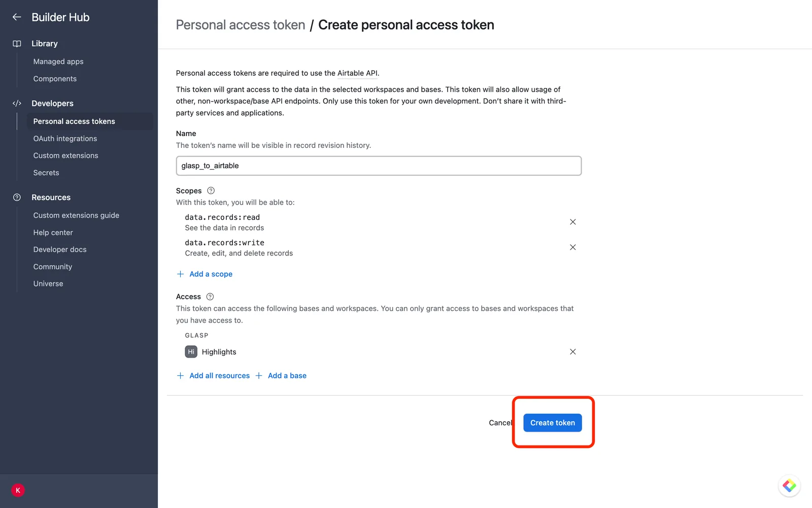Click Add a scope
Screen dimensions: 812x508
[x=205, y=274]
